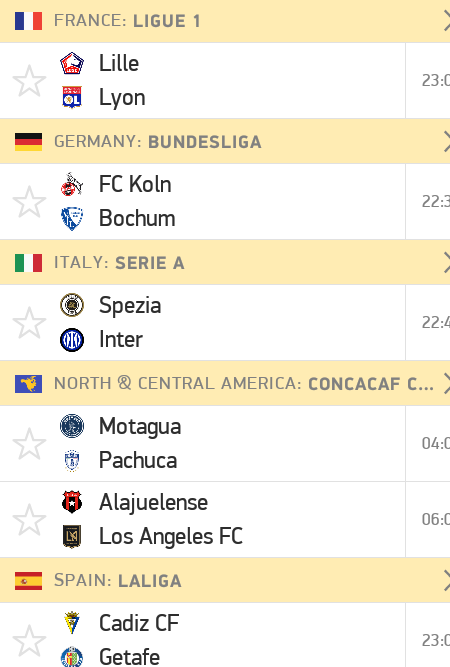Collapse the Germany Bundesliga section arrow

446,142
